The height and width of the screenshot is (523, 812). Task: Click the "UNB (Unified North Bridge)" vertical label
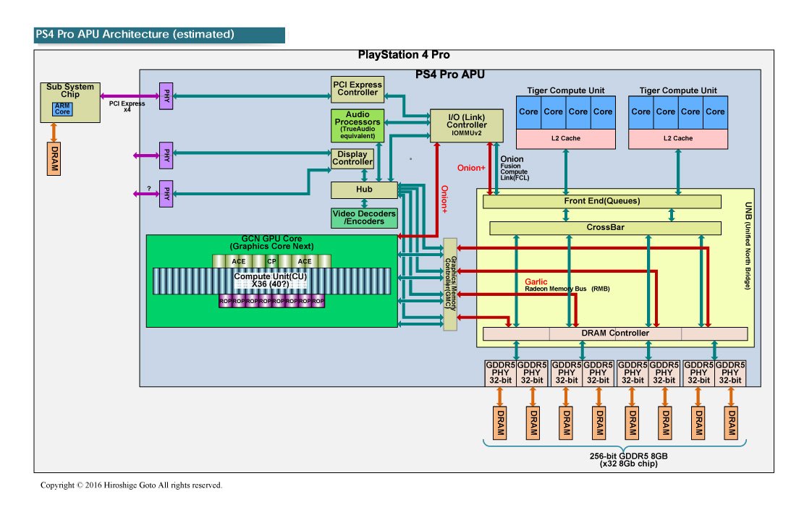[748, 245]
